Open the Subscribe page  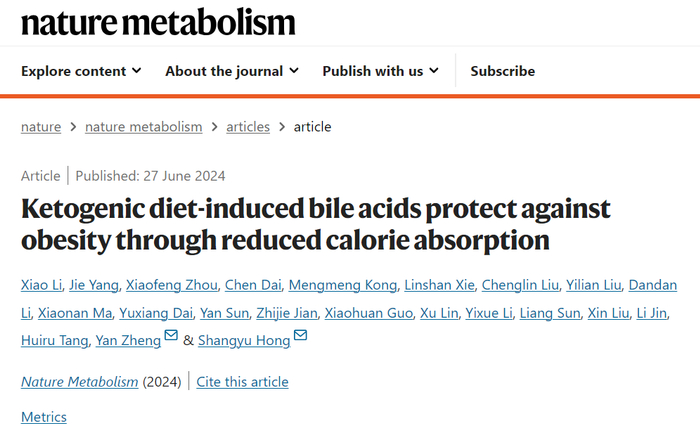click(502, 71)
